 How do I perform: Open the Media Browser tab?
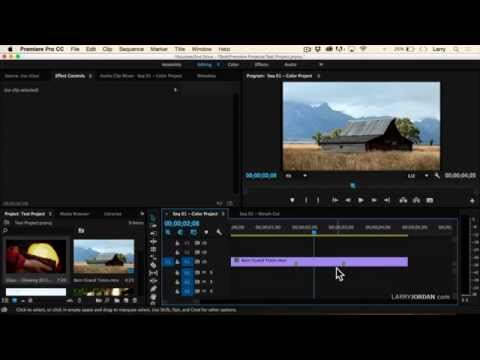coord(74,214)
